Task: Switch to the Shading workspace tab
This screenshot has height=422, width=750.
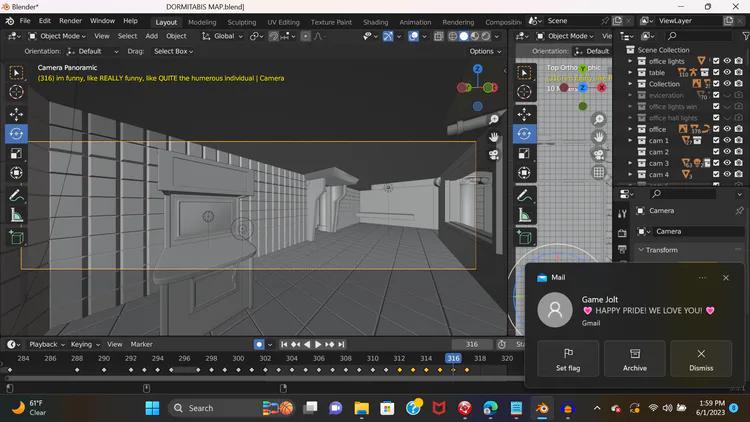Action: click(375, 22)
